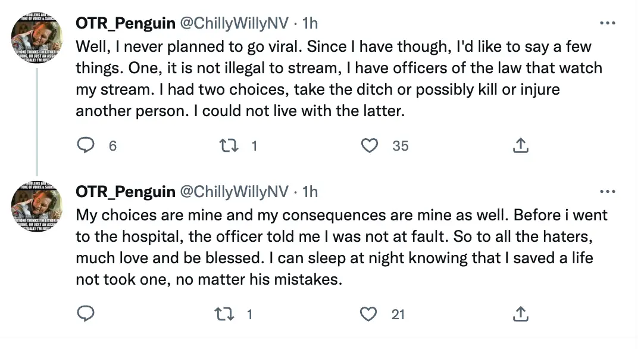644x349 pixels.
Task: Open the more options menu on the second tweet
Action: [x=608, y=191]
